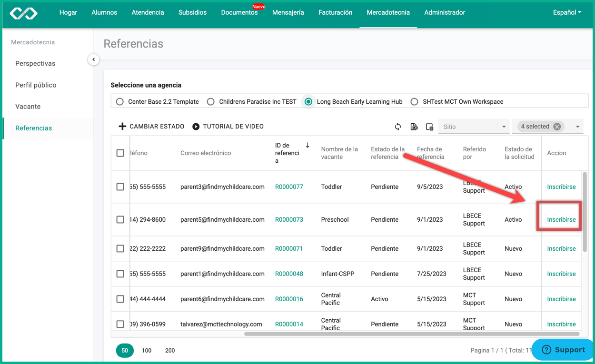The height and width of the screenshot is (364, 595).
Task: Select the Childrens Paradise Inc TEST agency
Action: pyautogui.click(x=211, y=102)
